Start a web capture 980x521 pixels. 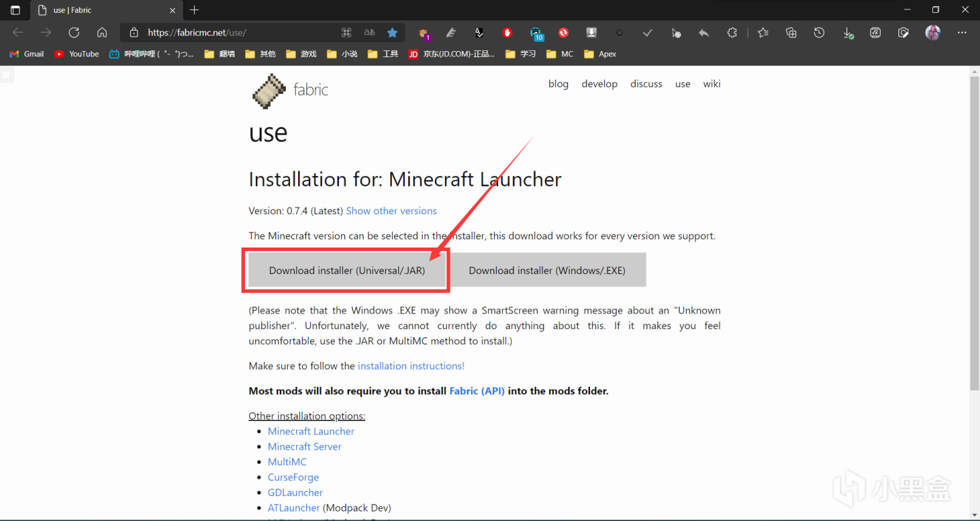click(904, 33)
